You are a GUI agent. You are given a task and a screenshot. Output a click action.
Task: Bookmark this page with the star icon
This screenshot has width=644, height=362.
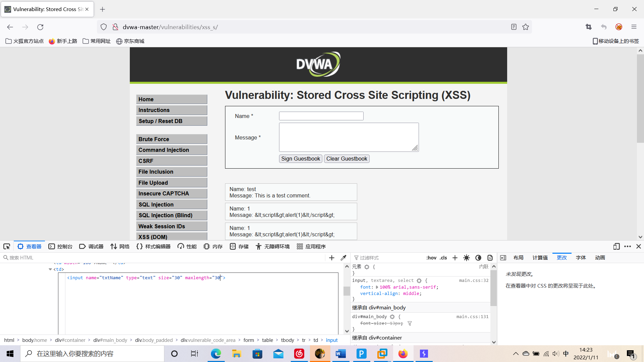pos(526,27)
